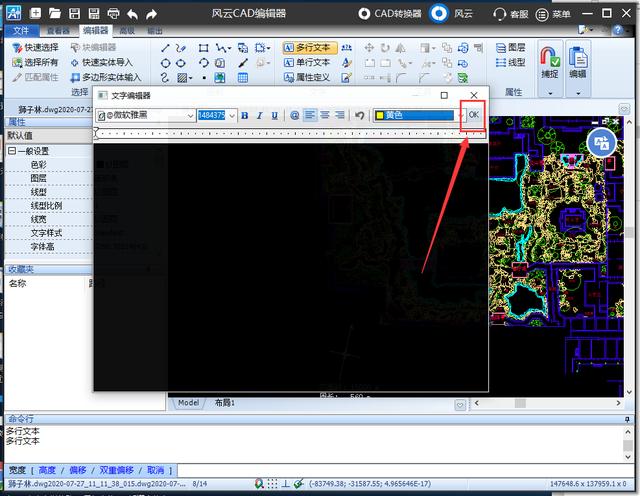Screen dimensions: 640x496
Task: Click the 多行文本 multiline text tool
Action: [x=310, y=48]
